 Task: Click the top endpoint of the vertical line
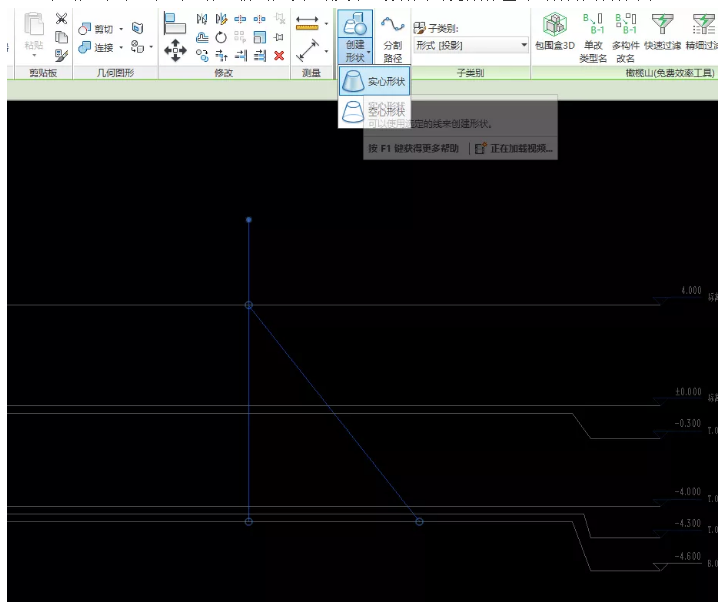249,219
